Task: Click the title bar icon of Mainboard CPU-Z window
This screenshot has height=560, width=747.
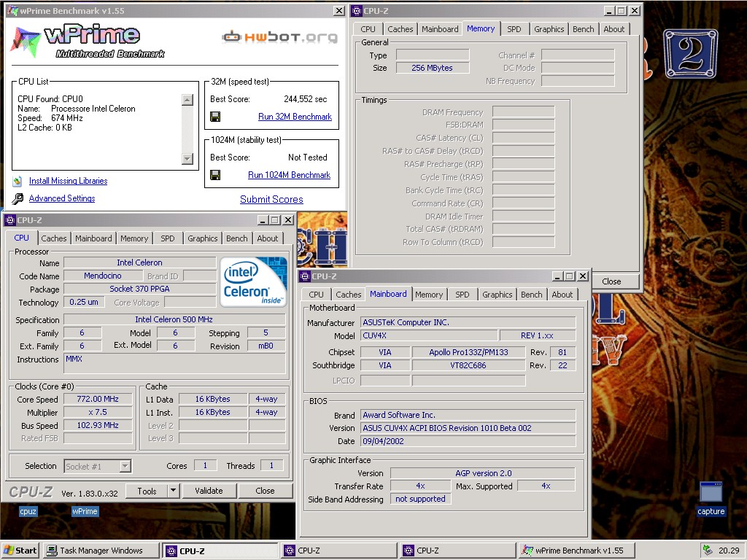Action: click(x=306, y=276)
